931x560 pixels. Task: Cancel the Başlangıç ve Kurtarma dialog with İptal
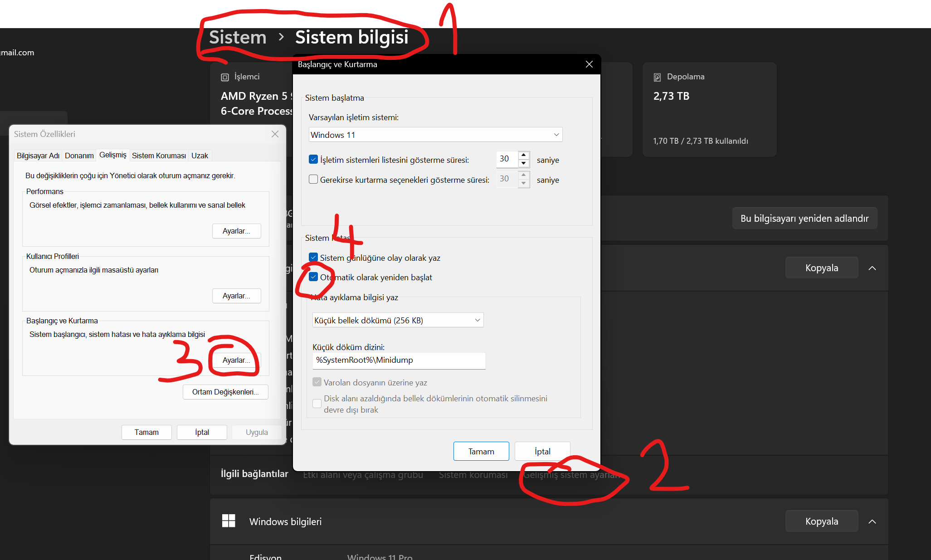tap(542, 451)
